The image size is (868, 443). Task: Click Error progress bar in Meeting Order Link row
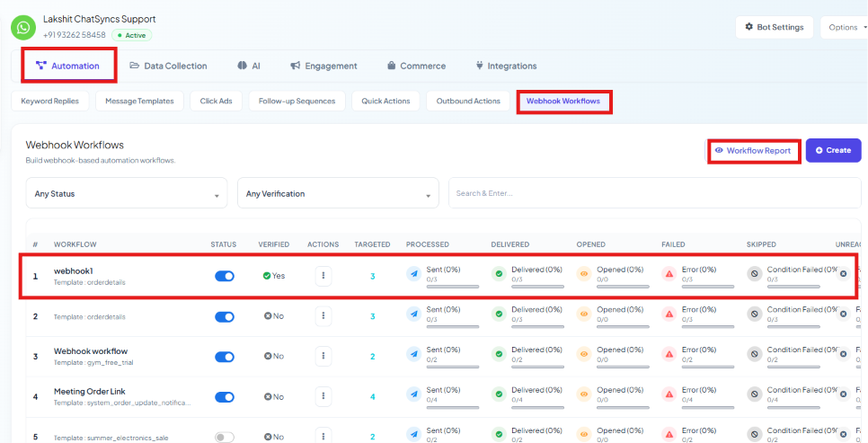click(708, 408)
